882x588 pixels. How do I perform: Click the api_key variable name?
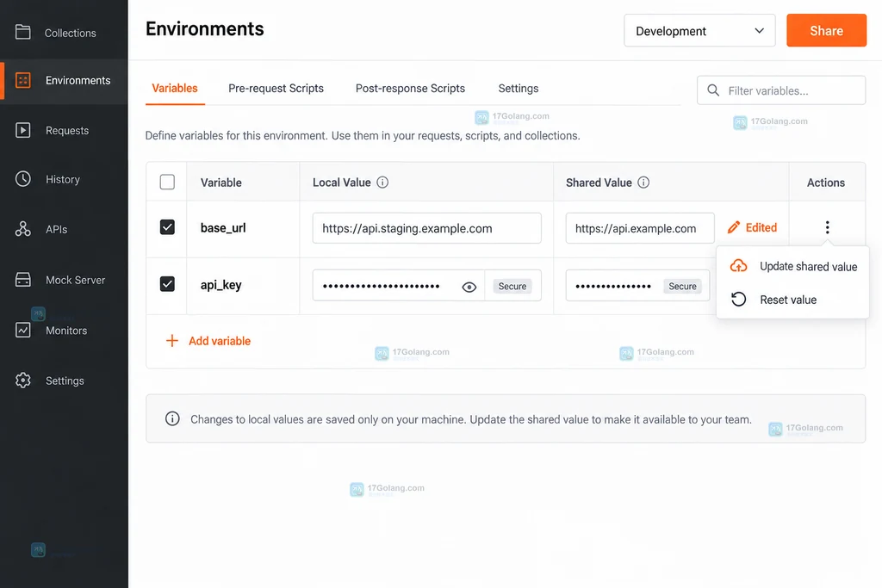point(221,284)
